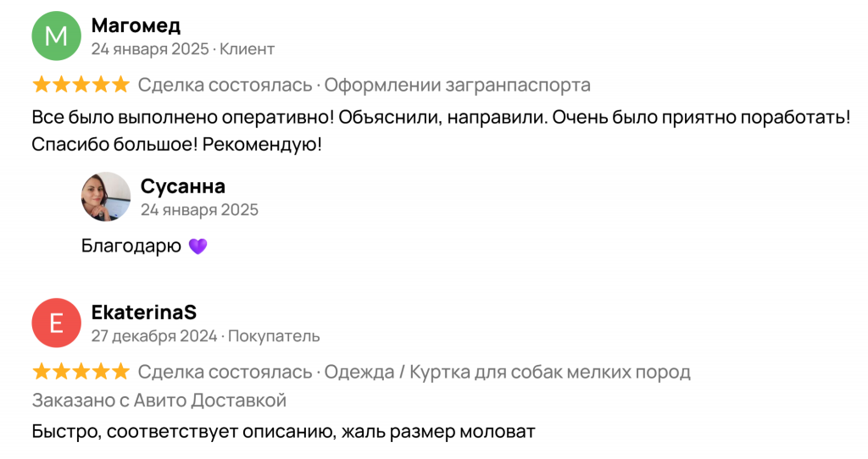Open seller name Сусанна
The width and height of the screenshot is (868, 459).
coord(182,186)
